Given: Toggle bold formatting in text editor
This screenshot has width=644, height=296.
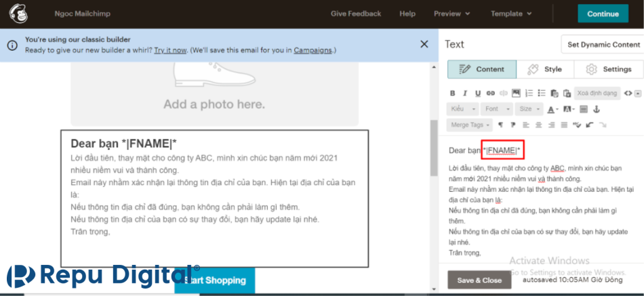Looking at the screenshot, I should pos(453,93).
